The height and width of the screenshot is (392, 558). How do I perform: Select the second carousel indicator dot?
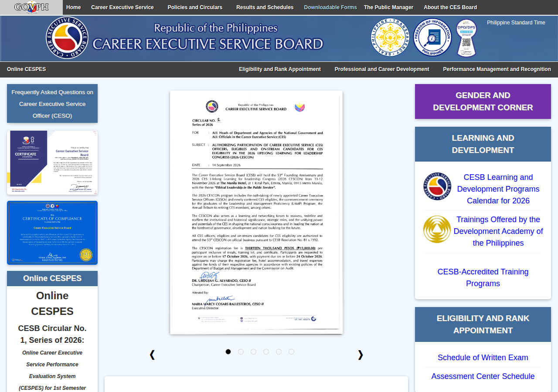tap(241, 351)
